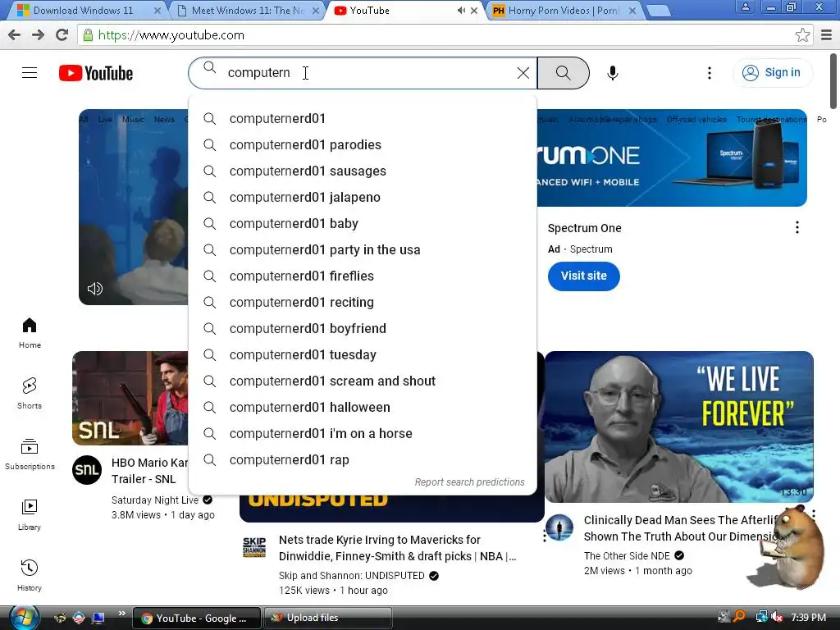
Task: Click The Other Side NDE avatar
Action: 559,527
